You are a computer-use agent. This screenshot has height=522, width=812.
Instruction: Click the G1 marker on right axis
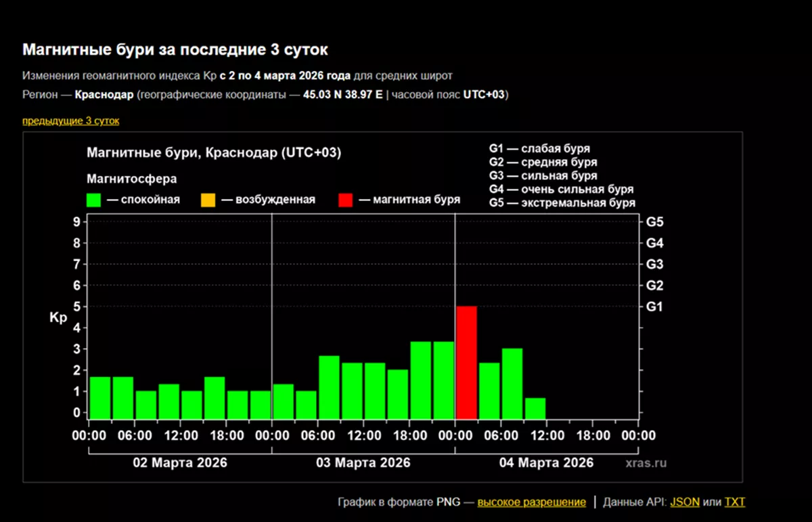point(654,307)
